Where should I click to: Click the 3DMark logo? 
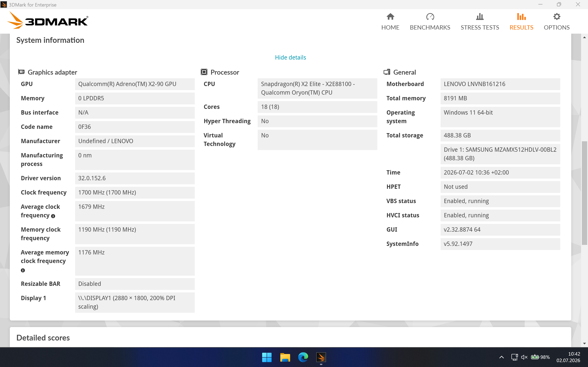point(48,20)
